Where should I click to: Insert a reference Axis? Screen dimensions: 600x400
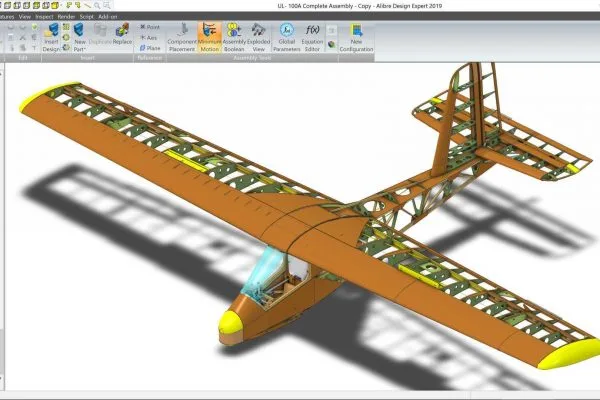click(148, 38)
